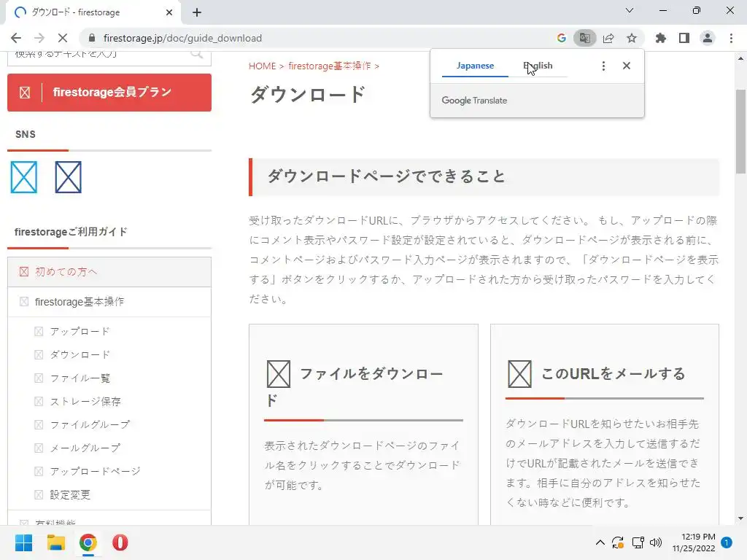
Task: Open the ダウンロード sidebar link
Action: [80, 355]
